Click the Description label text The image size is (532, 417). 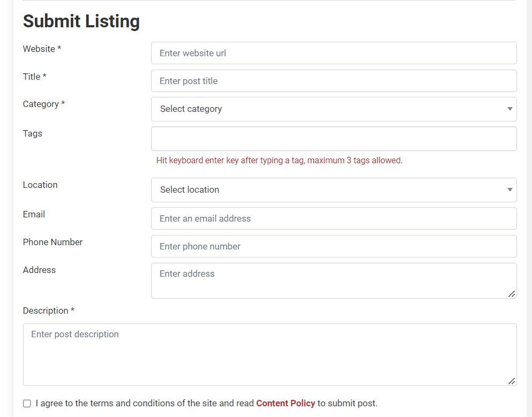tap(49, 310)
